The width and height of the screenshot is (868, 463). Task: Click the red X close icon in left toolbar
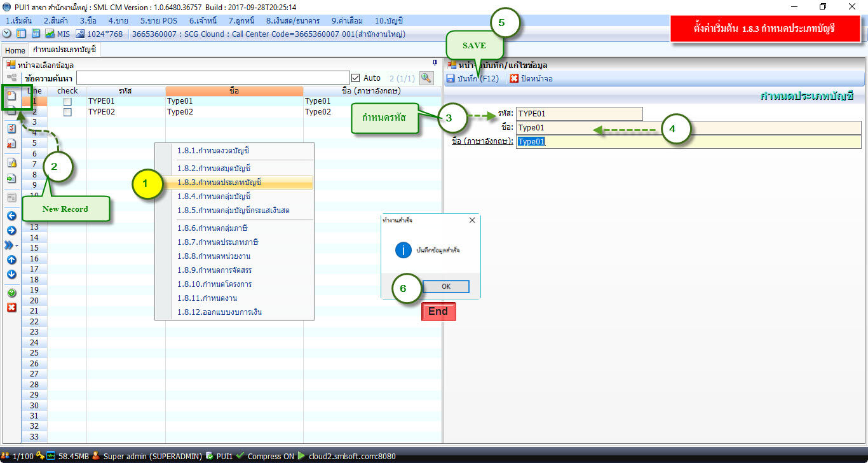click(x=11, y=308)
